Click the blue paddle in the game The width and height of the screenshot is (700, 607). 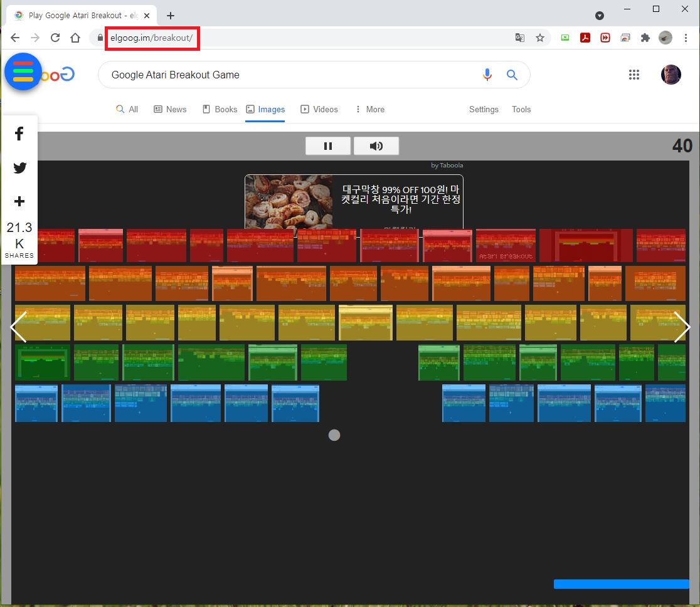click(x=622, y=584)
